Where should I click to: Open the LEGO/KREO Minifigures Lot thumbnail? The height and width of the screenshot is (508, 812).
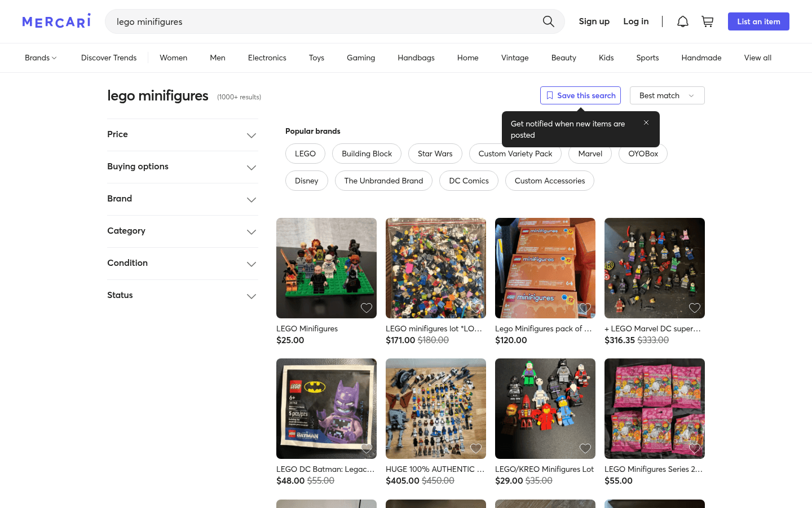click(x=545, y=409)
